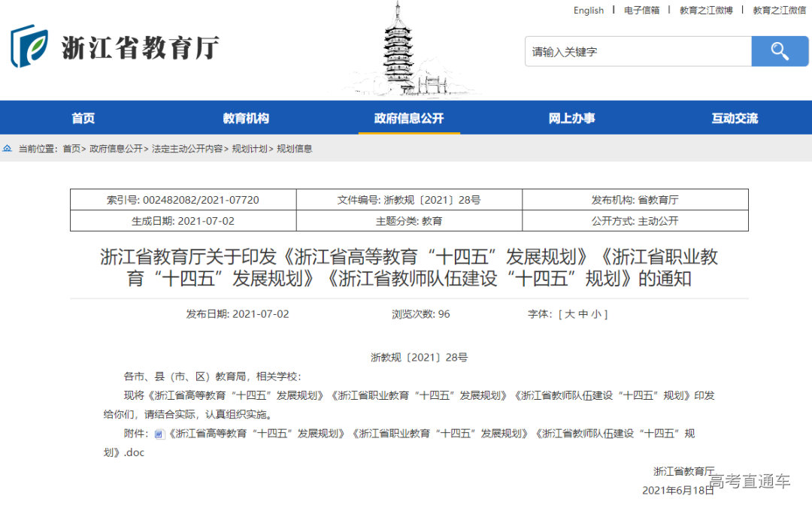This screenshot has width=812, height=511.
Task: Click the home icon before the breadcrumb
Action: 7,148
